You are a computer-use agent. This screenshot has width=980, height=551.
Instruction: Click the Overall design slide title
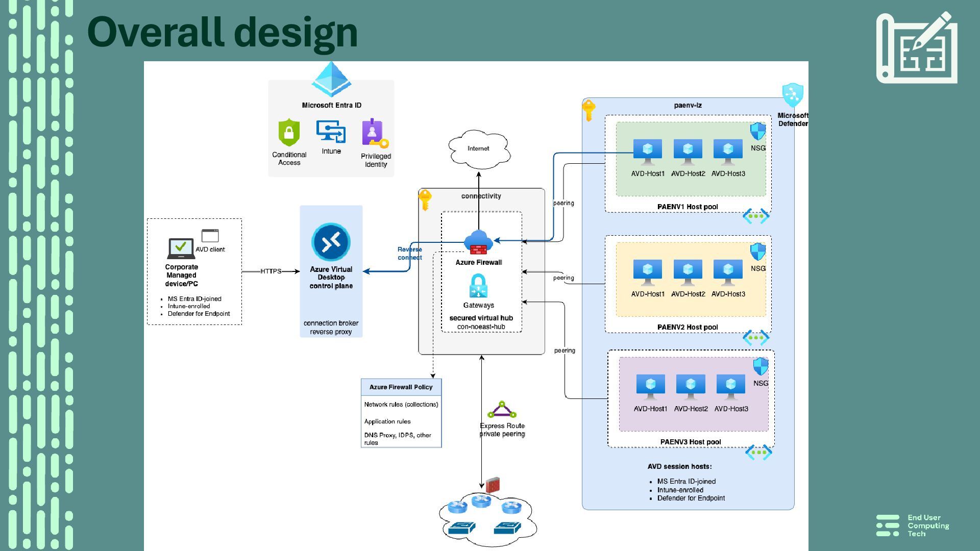click(x=223, y=32)
